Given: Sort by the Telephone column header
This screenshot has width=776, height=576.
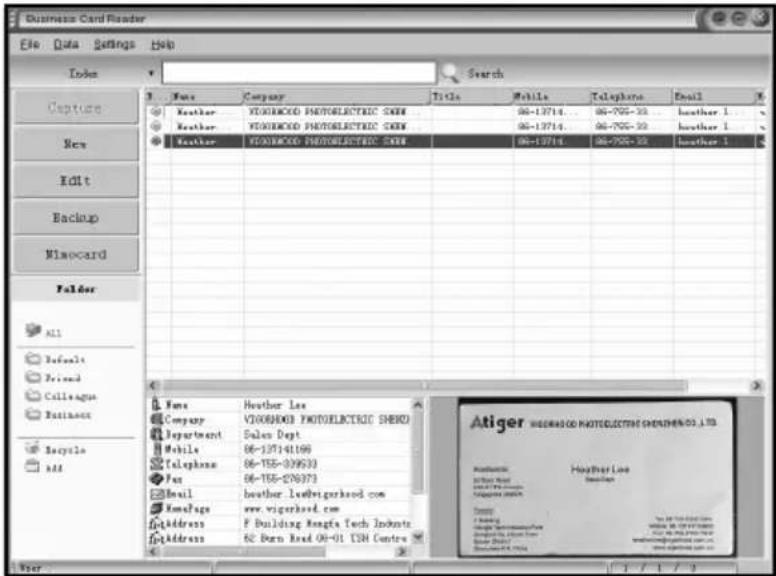Looking at the screenshot, I should pos(630,96).
